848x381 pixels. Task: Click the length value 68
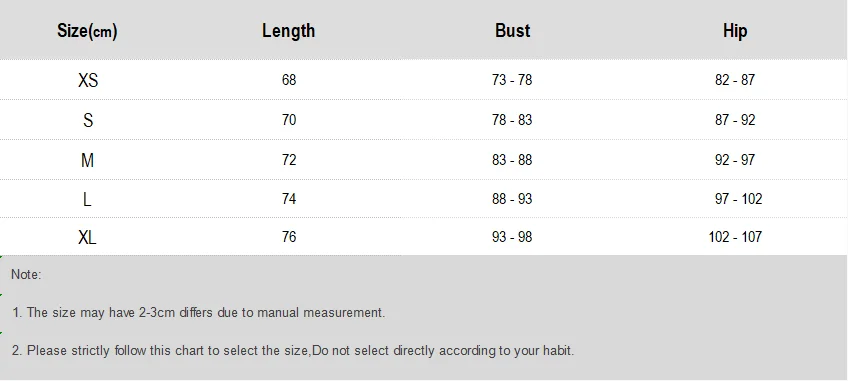(289, 80)
